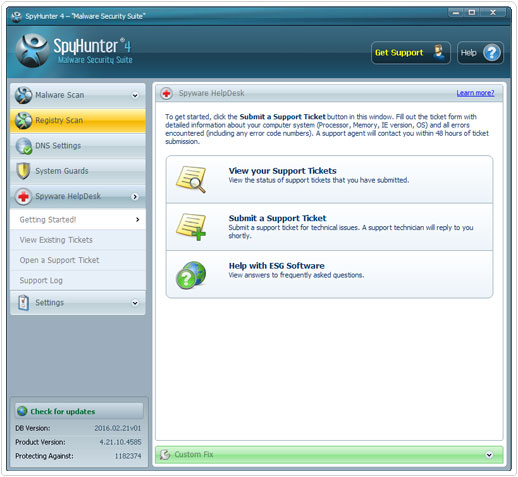Click the ESG help globe question icon

click(191, 275)
